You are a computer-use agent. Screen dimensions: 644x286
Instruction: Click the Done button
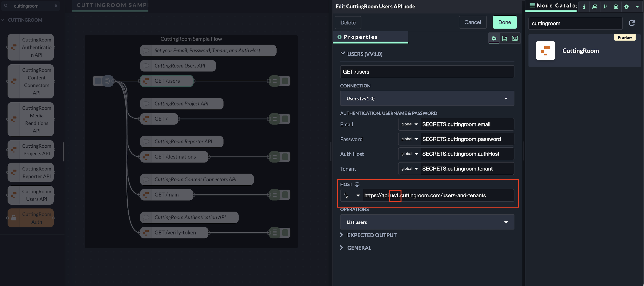504,22
